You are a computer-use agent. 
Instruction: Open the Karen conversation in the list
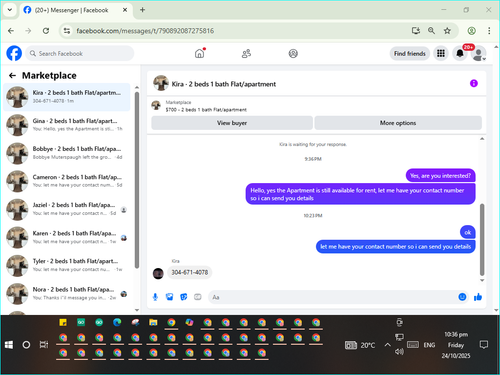pos(67,238)
